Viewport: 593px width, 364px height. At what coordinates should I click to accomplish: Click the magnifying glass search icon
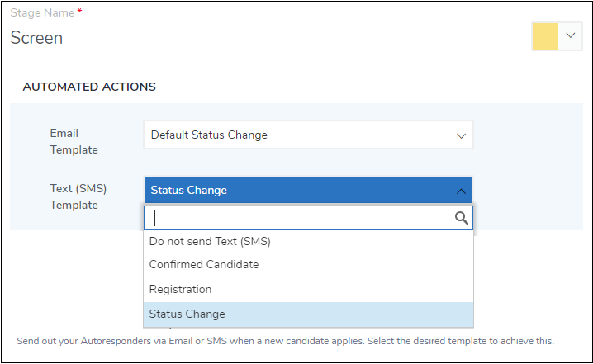(x=462, y=218)
